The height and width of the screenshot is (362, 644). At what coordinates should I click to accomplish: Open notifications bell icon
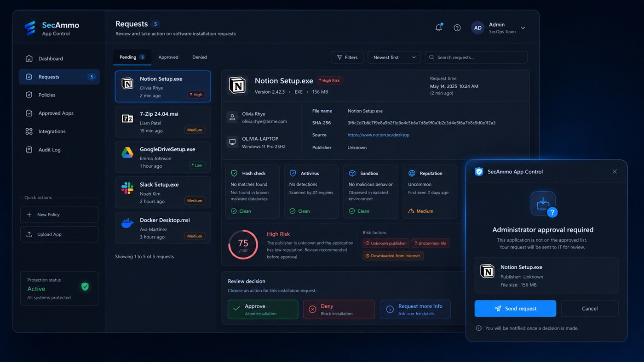[x=439, y=28]
